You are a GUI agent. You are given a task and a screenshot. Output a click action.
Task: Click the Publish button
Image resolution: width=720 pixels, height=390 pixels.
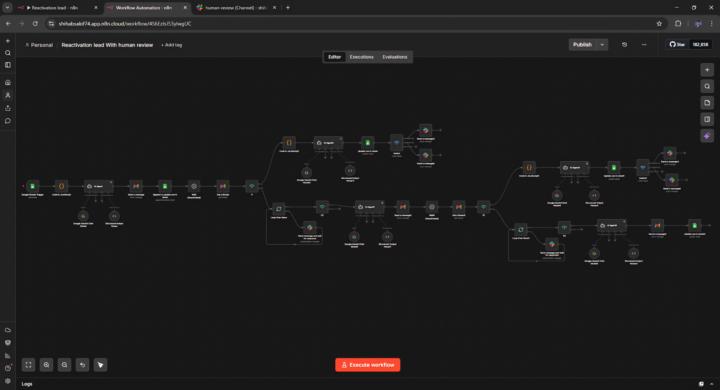(582, 45)
